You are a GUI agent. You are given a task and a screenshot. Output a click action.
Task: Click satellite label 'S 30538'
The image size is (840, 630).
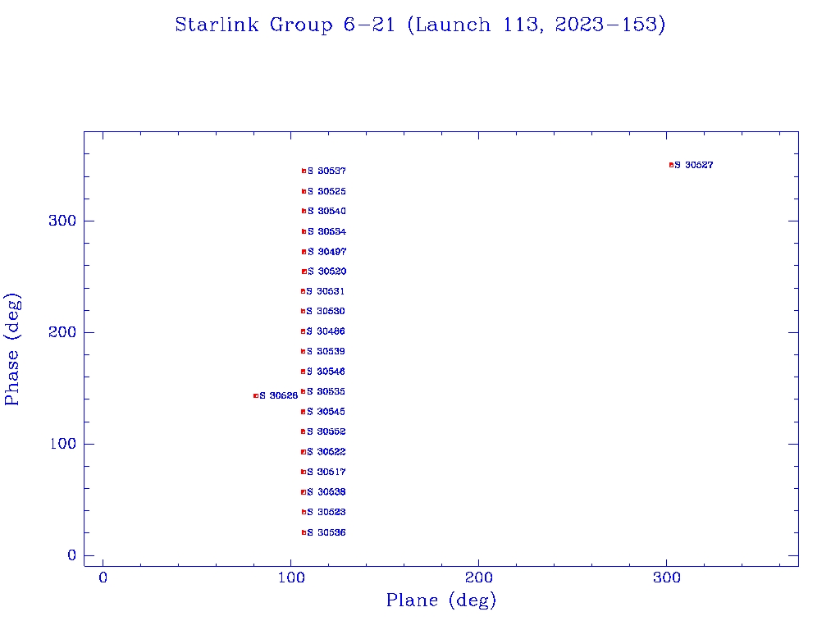pyautogui.click(x=326, y=492)
